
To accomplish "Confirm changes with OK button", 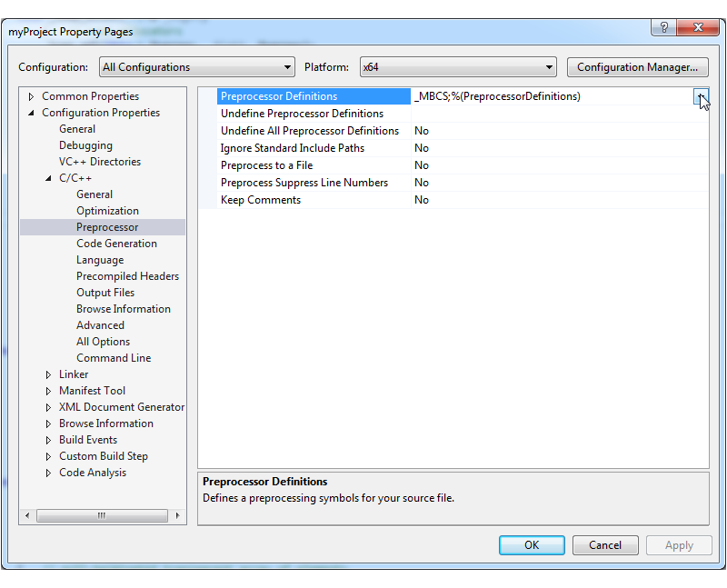I will (532, 545).
